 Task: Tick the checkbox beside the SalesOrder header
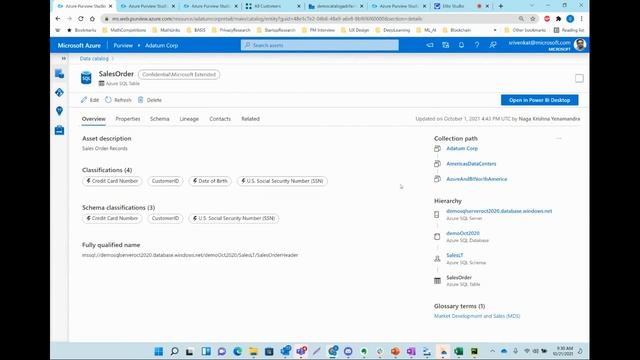579,78
